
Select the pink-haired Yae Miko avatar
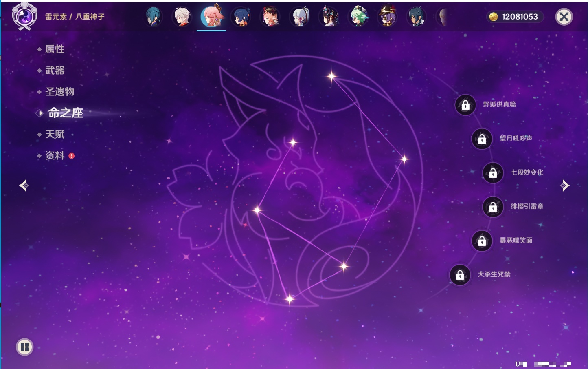click(x=212, y=16)
